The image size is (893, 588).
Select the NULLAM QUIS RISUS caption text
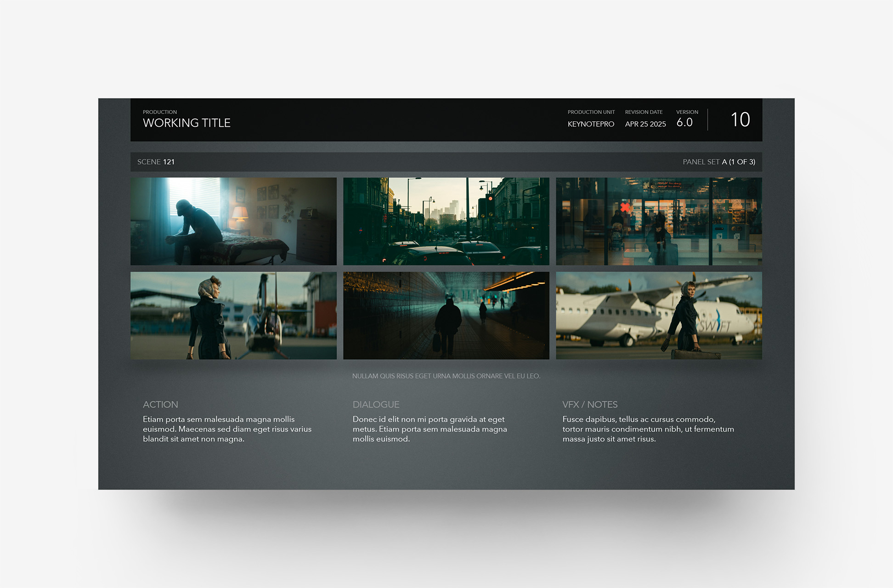(x=446, y=375)
